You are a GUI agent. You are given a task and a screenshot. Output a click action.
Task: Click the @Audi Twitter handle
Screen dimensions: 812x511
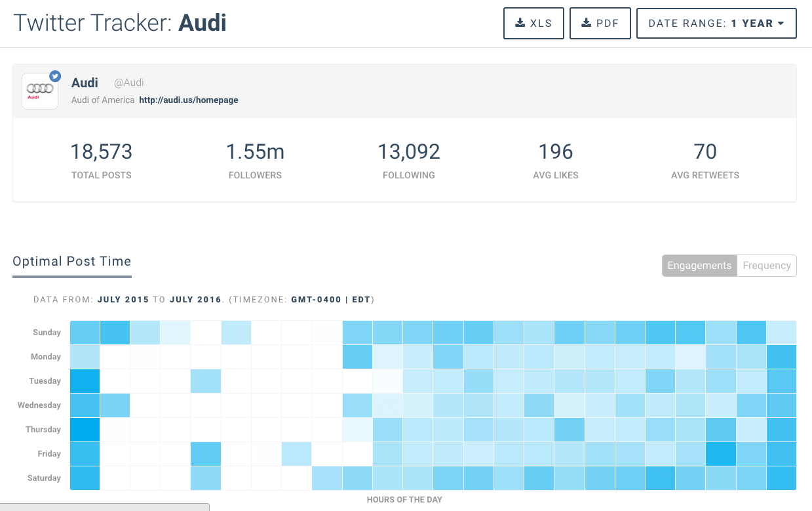tap(129, 83)
